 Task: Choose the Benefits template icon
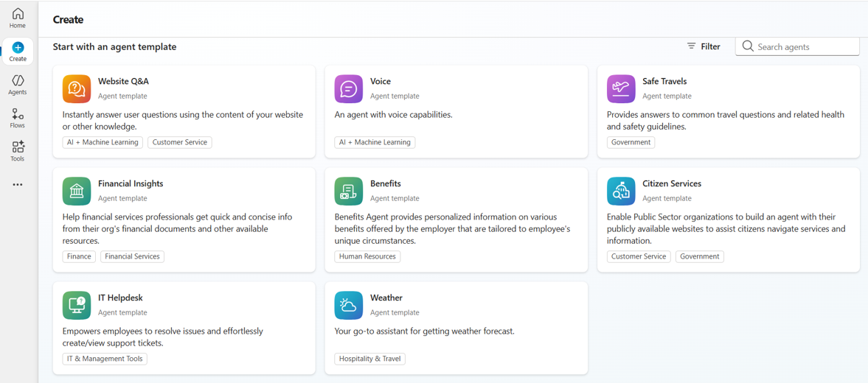tap(348, 191)
